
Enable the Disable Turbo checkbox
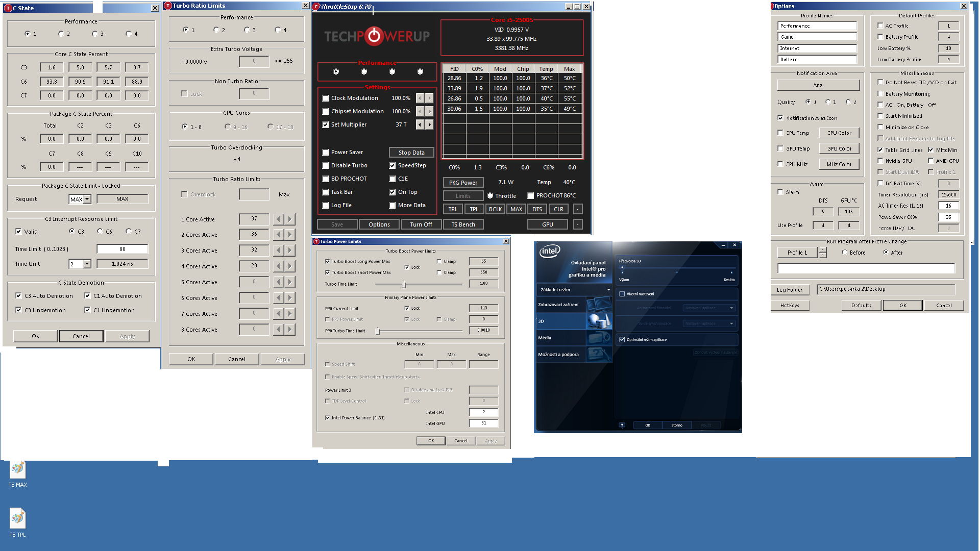coord(326,165)
